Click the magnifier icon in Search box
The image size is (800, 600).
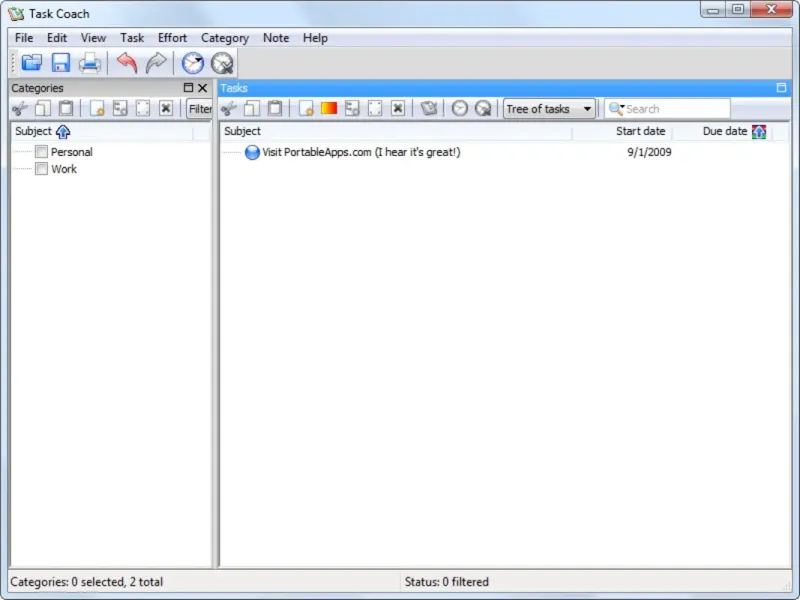[x=616, y=109]
